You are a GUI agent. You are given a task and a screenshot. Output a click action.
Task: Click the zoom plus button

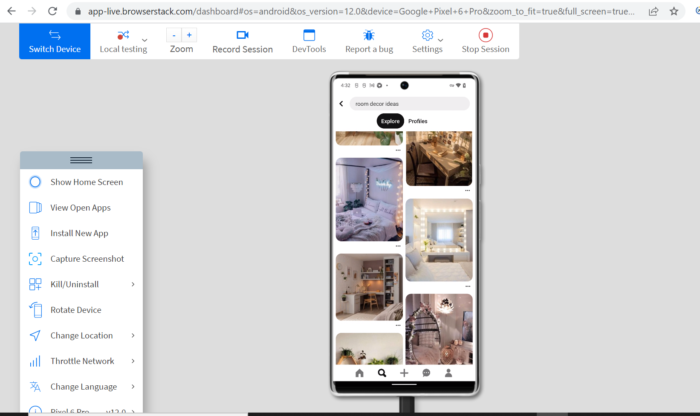(x=190, y=34)
